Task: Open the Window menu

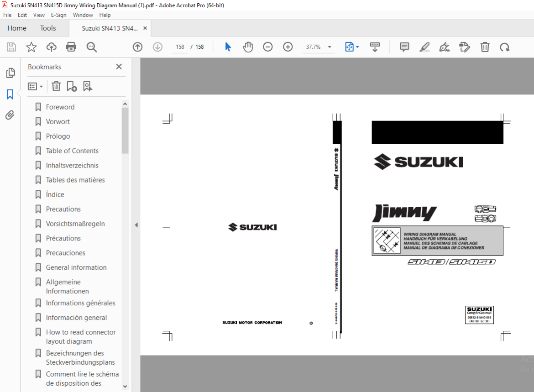Action: tap(83, 15)
